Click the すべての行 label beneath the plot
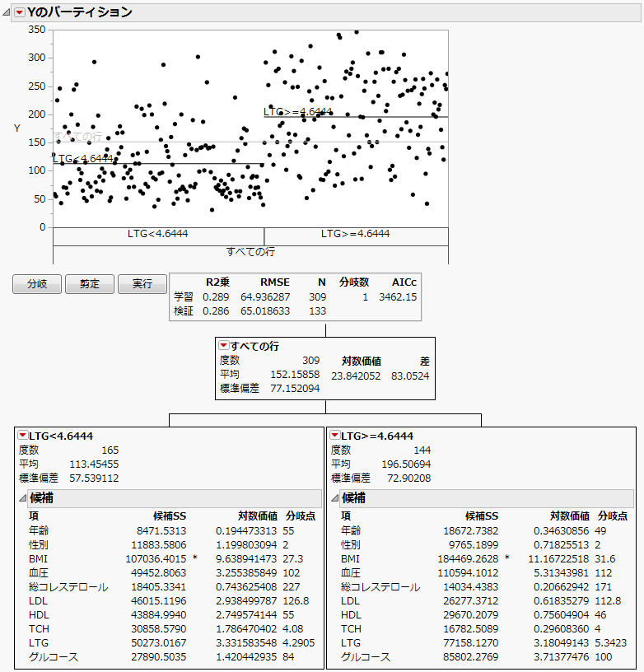This screenshot has height=672, width=644. coord(250,250)
